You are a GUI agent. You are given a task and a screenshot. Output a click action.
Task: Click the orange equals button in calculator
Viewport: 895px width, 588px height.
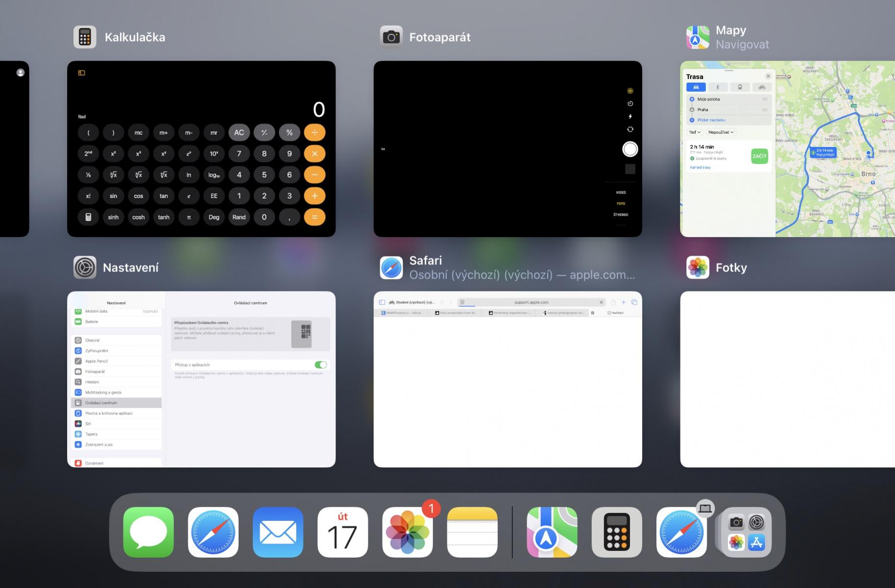click(314, 217)
